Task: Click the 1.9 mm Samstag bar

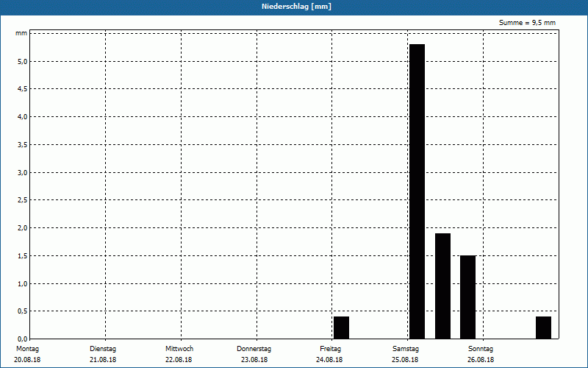Action: 443,286
